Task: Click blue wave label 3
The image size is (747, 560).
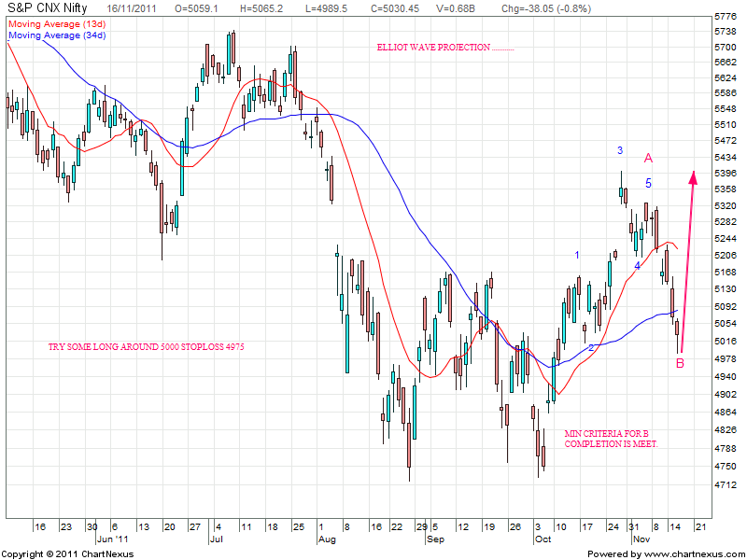Action: (620, 150)
